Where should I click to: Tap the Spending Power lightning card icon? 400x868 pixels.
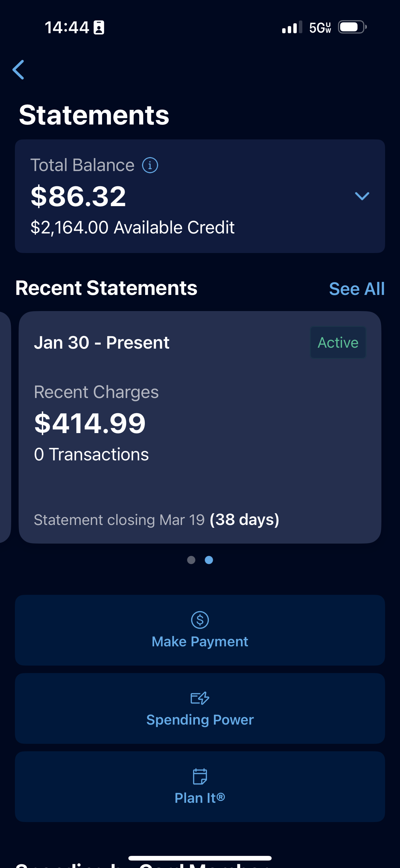coord(200,698)
